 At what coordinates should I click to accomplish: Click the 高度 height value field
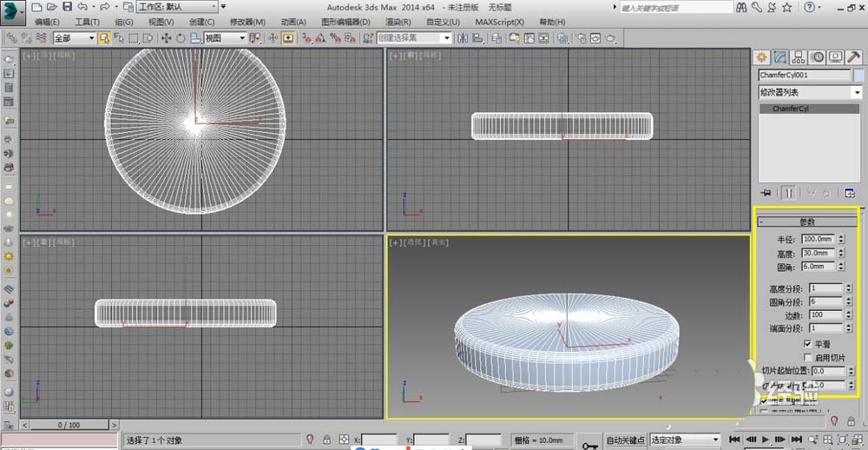point(819,253)
